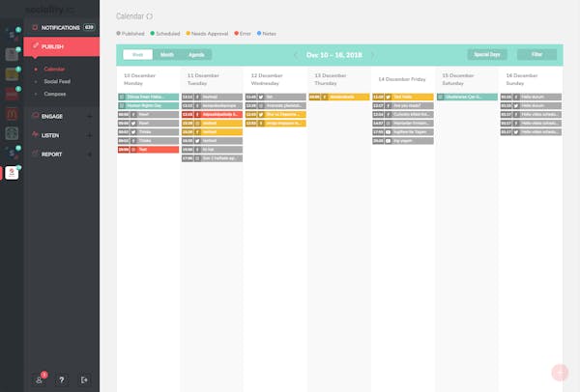Open the help question mark icon
Viewport: 580px width, 392px height.
pyautogui.click(x=62, y=379)
